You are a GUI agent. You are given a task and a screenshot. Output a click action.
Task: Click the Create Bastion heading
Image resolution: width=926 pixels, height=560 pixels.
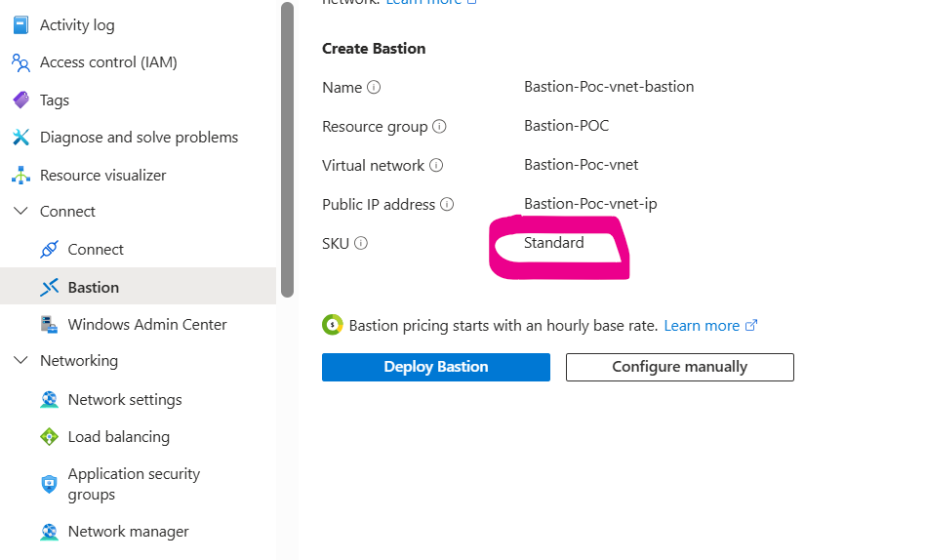point(374,49)
